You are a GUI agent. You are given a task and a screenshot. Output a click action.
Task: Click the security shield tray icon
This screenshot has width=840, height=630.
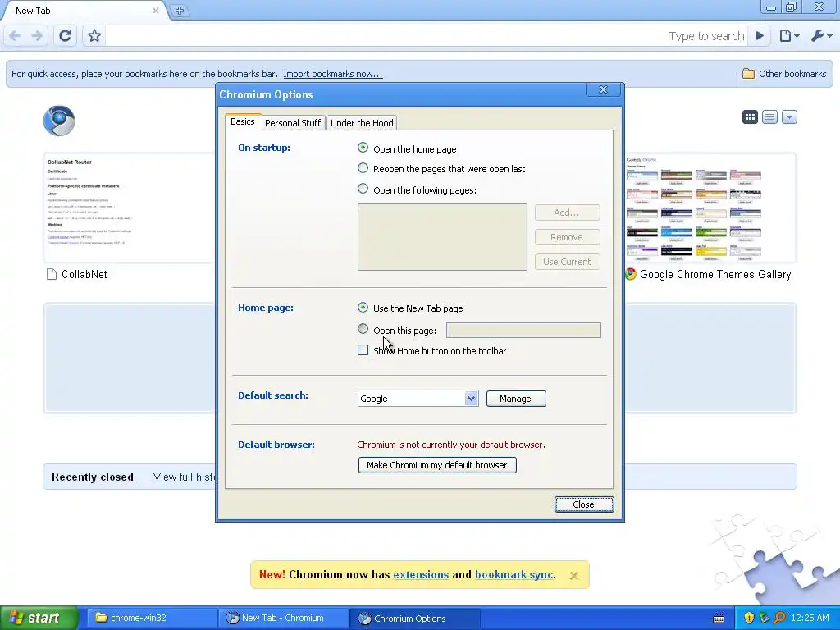click(749, 618)
